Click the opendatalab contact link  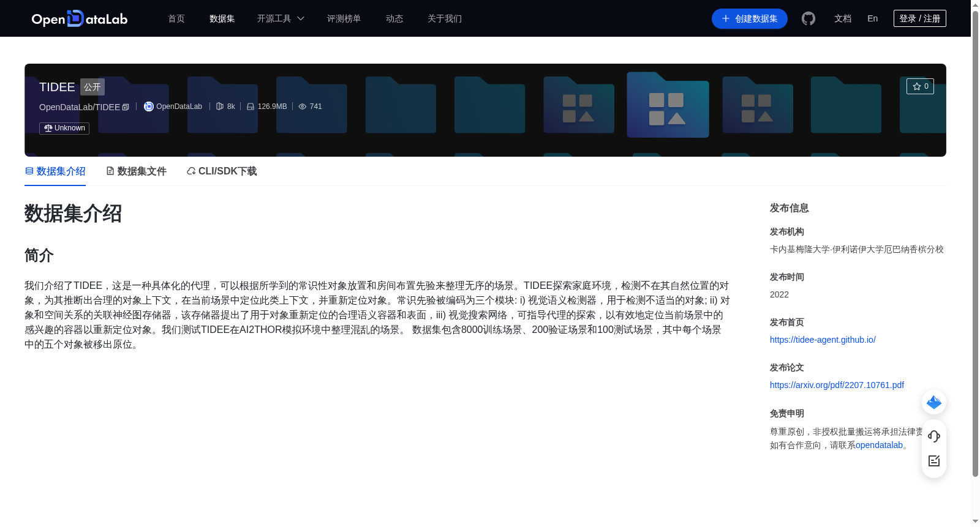[x=879, y=445]
